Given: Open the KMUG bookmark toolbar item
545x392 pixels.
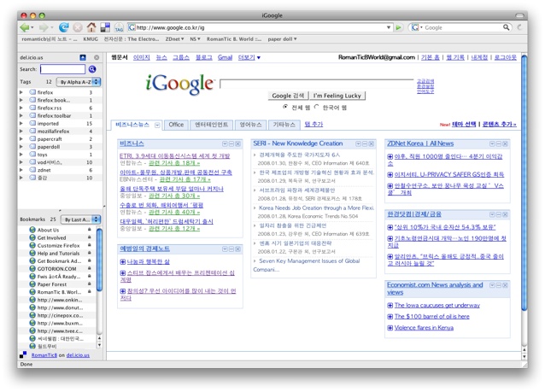Looking at the screenshot, I should click(91, 39).
